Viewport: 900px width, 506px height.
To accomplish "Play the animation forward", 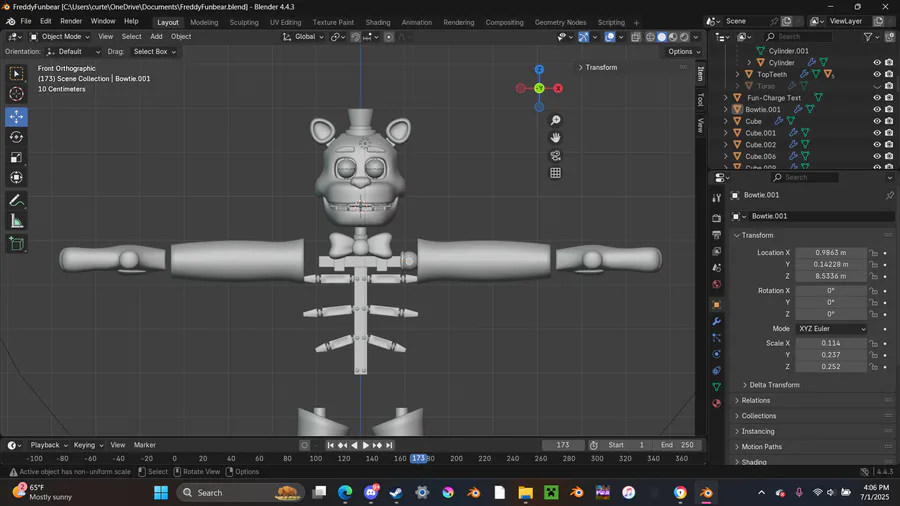I will tap(366, 445).
